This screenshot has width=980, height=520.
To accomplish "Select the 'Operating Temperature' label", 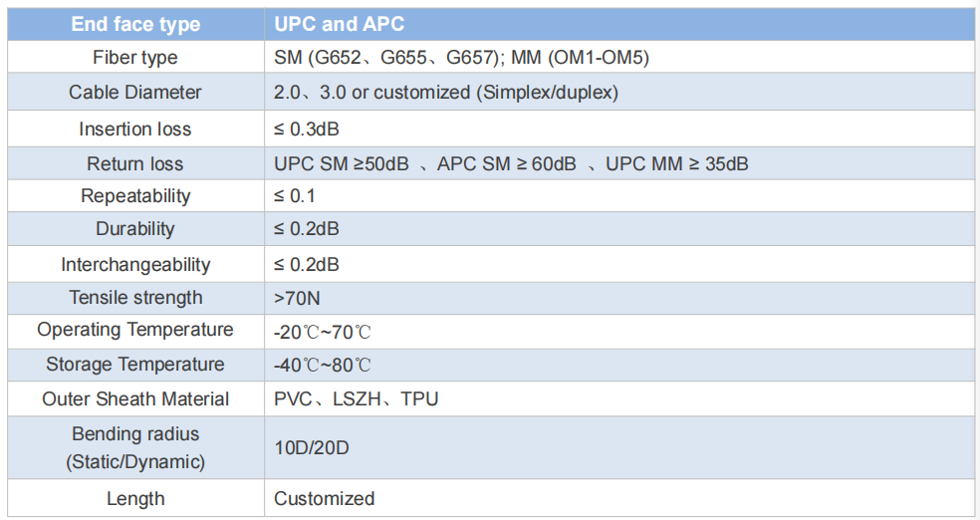I will click(135, 330).
